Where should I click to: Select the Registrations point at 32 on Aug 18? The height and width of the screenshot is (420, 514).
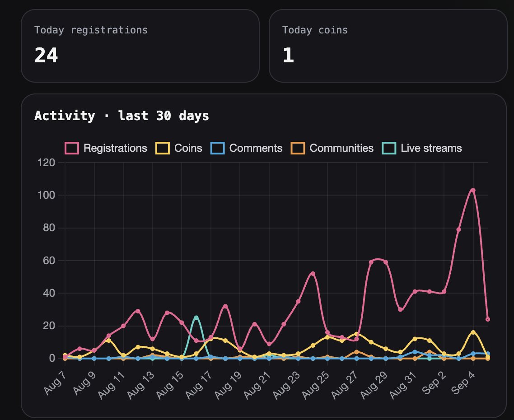point(225,306)
